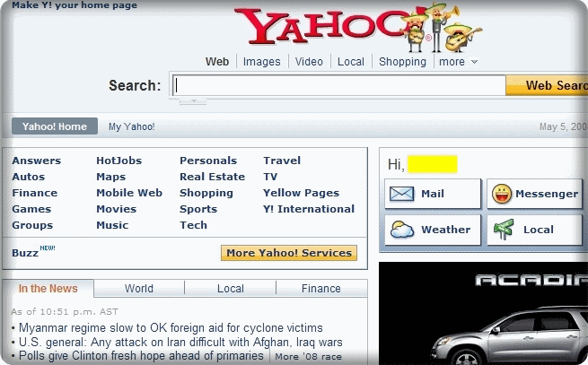Open the My Yahoo! tab
Image resolution: width=588 pixels, height=365 pixels.
(132, 126)
